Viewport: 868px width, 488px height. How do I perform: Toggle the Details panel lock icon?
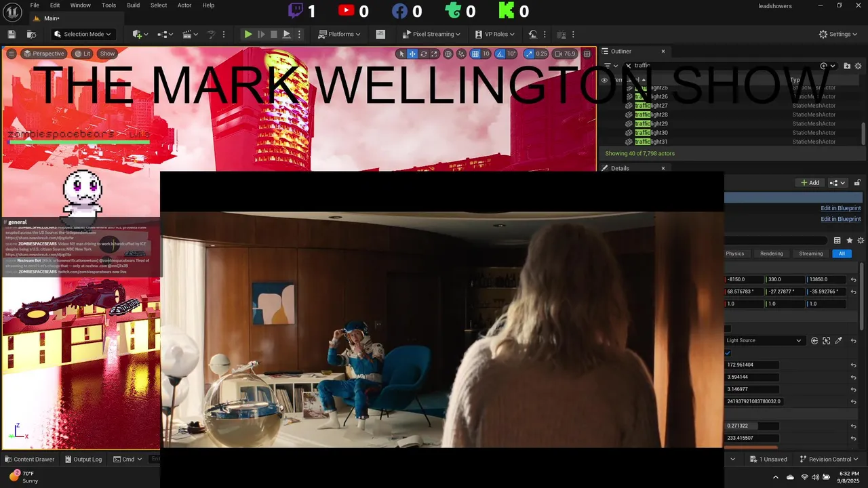point(857,182)
